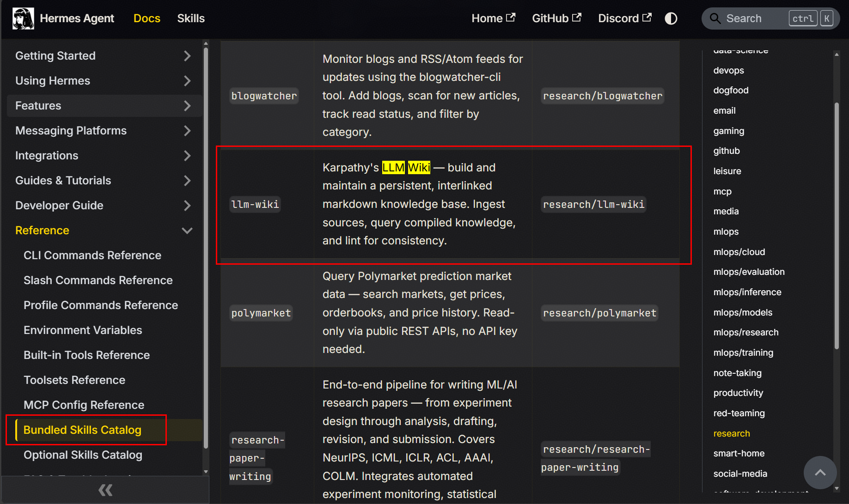The image size is (849, 504).
Task: Jump to red-teaming in table of contents
Action: [x=739, y=413]
